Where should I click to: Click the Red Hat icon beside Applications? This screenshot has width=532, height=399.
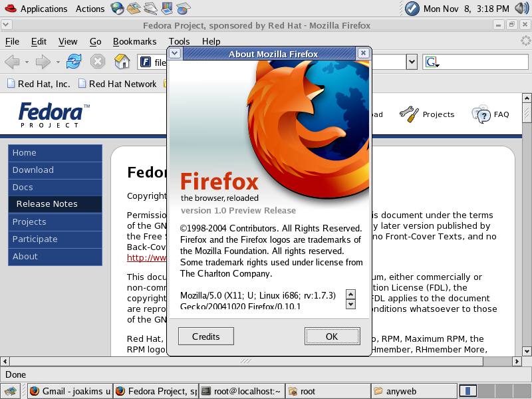point(9,9)
